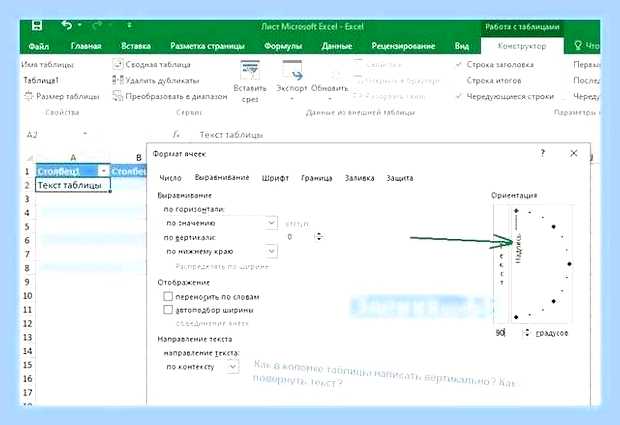Click the Вставить срез slicer icon
Screen dimensions: 620x425
(250, 70)
